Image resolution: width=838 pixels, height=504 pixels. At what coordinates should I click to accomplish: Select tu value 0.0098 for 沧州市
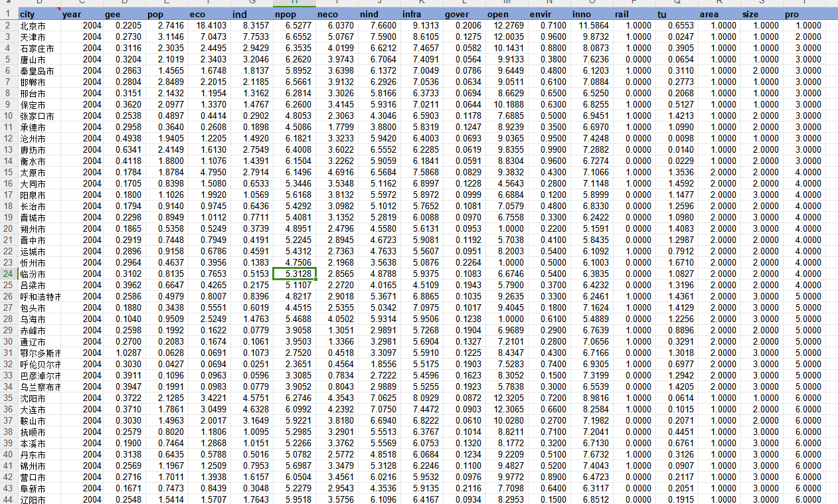tap(677, 138)
